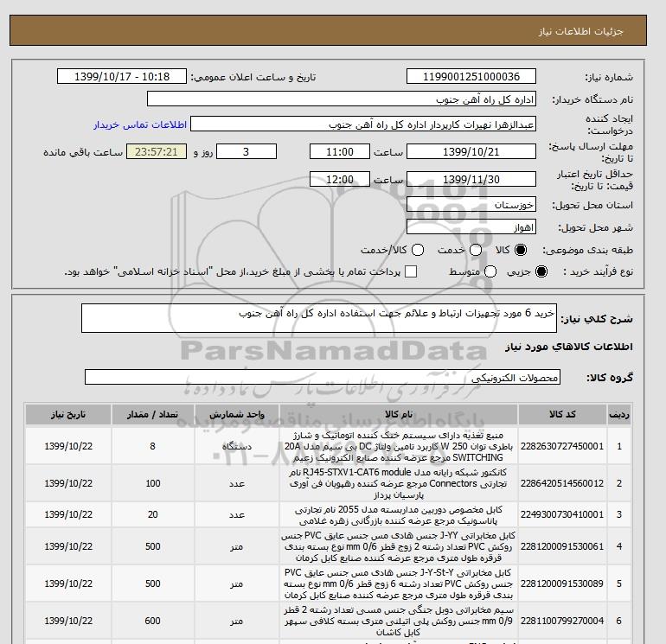The image size is (666, 644).
Task: Click the CCTV camera cable 2055 item name
Action: coord(399,514)
